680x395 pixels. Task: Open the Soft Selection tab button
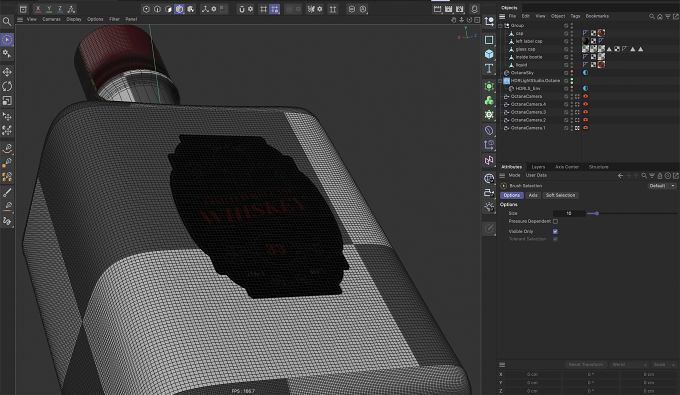[x=560, y=196]
